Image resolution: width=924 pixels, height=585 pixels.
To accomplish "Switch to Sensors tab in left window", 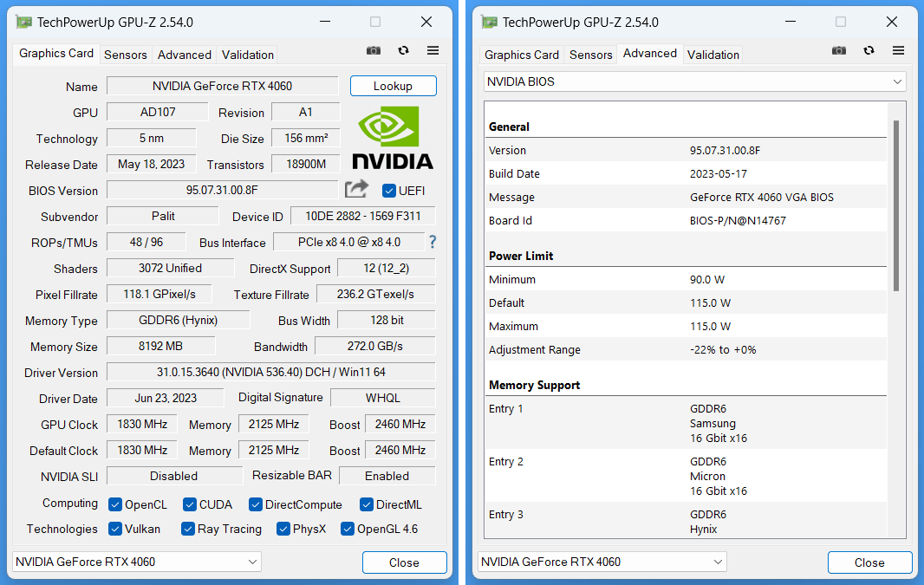I will pyautogui.click(x=126, y=55).
